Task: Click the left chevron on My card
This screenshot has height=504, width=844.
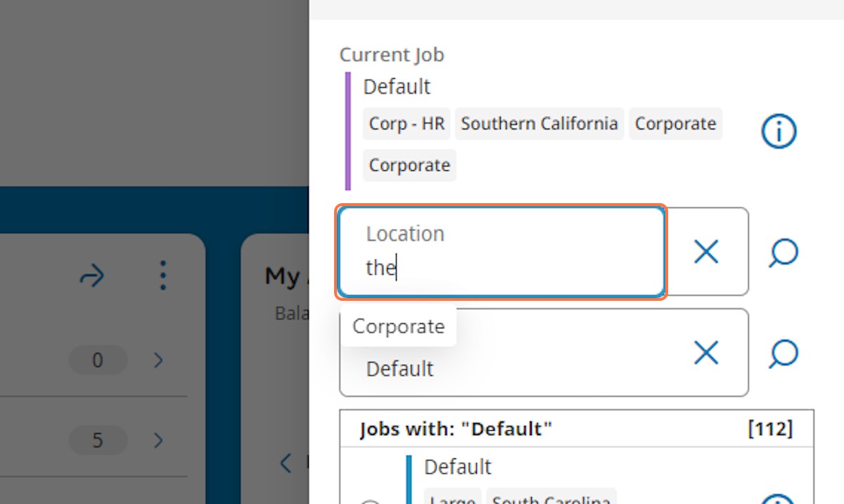Action: (286, 463)
